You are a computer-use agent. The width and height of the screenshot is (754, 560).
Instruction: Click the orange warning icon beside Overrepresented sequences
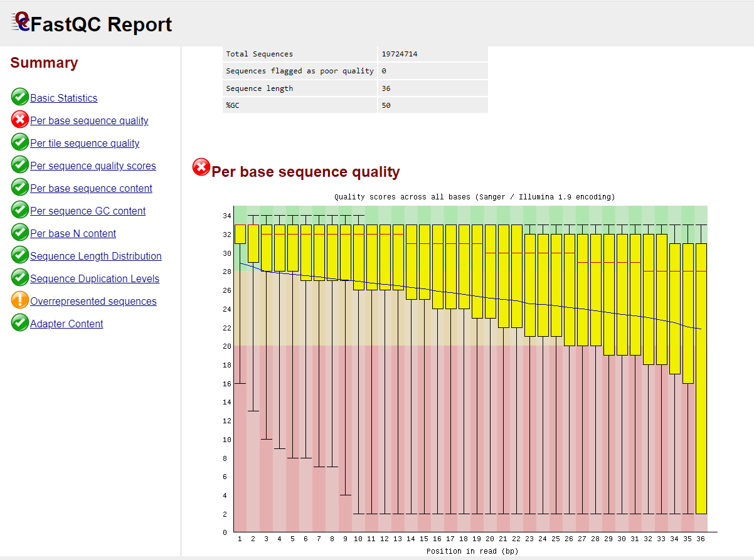coord(20,300)
